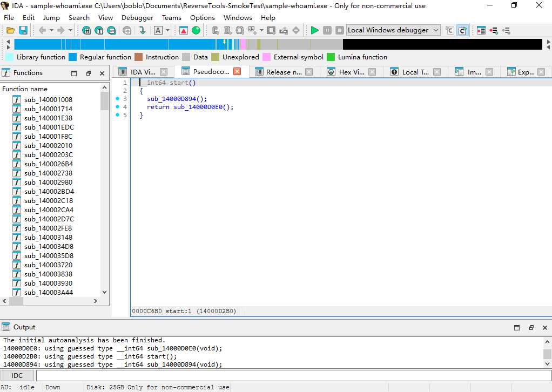This screenshot has width=552, height=392.
Task: Toggle breakpoint dot on pseudocode line 4
Action: tap(118, 107)
